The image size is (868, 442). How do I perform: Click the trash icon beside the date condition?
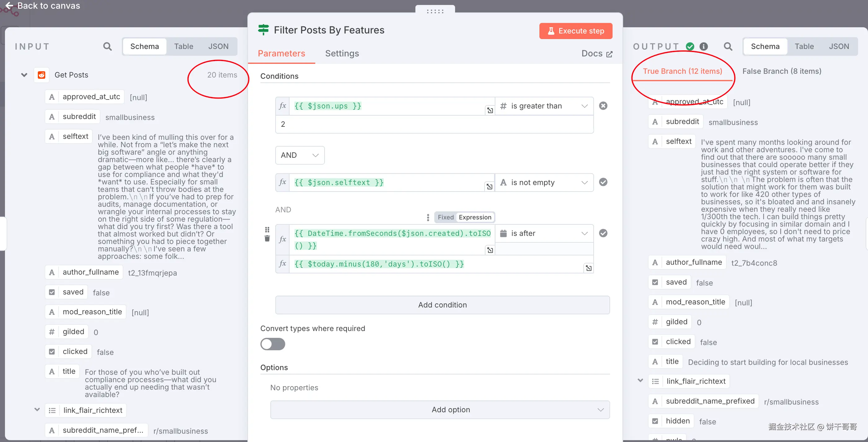(x=267, y=239)
